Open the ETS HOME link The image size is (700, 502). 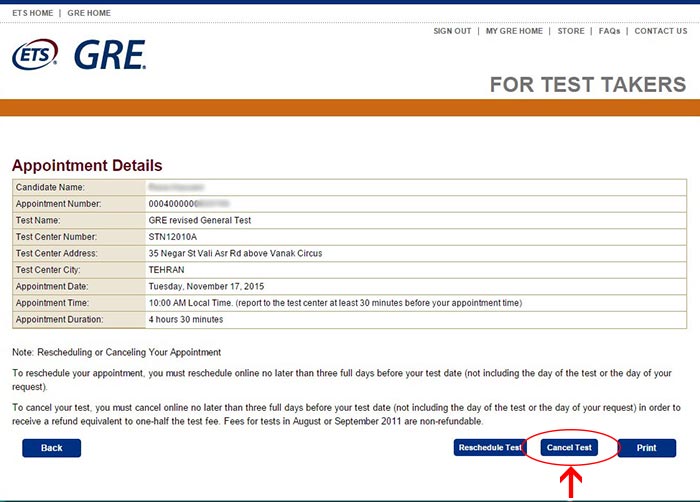tap(32, 13)
